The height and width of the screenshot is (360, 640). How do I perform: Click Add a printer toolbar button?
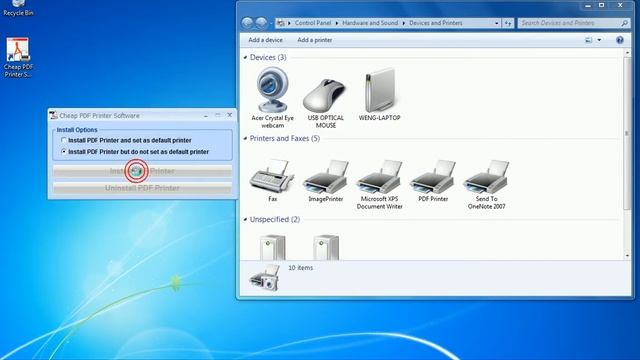click(315, 40)
